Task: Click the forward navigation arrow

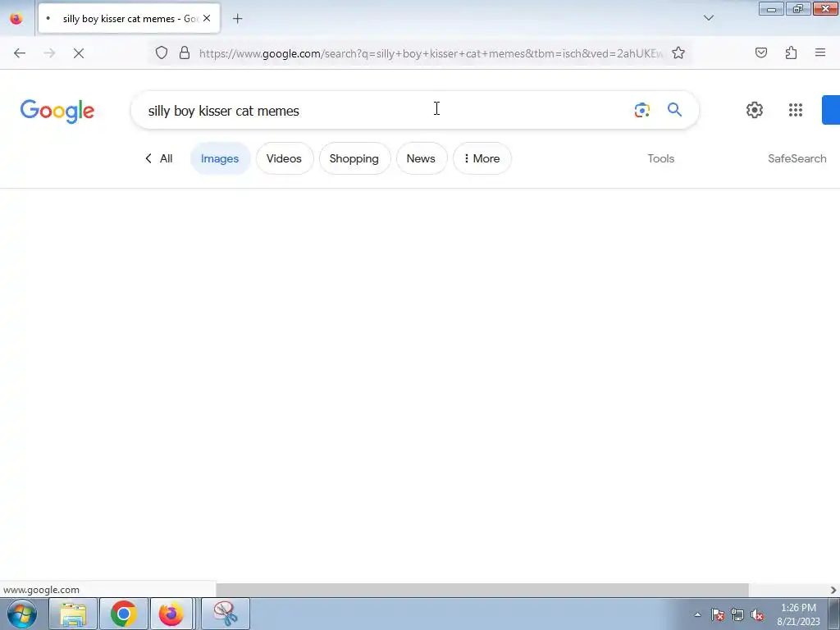Action: (49, 53)
